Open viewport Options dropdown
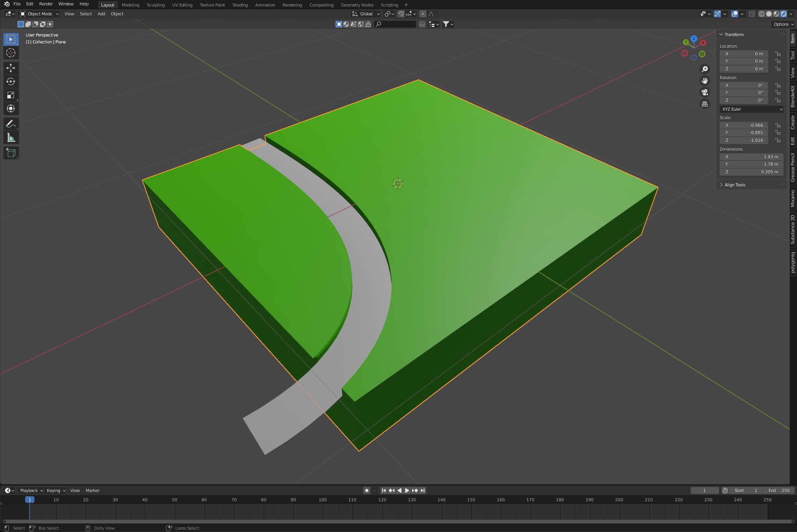 click(x=783, y=24)
